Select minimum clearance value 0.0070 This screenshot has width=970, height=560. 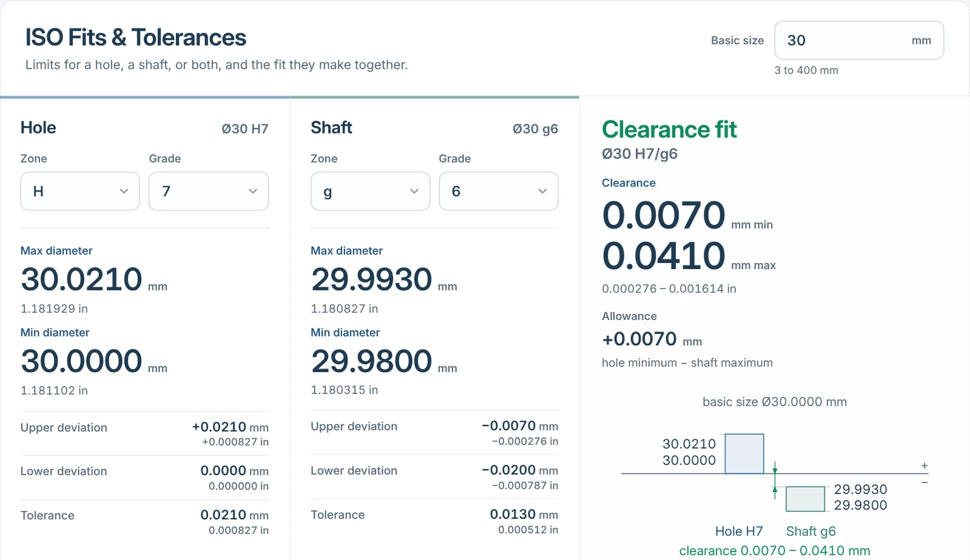tap(664, 215)
